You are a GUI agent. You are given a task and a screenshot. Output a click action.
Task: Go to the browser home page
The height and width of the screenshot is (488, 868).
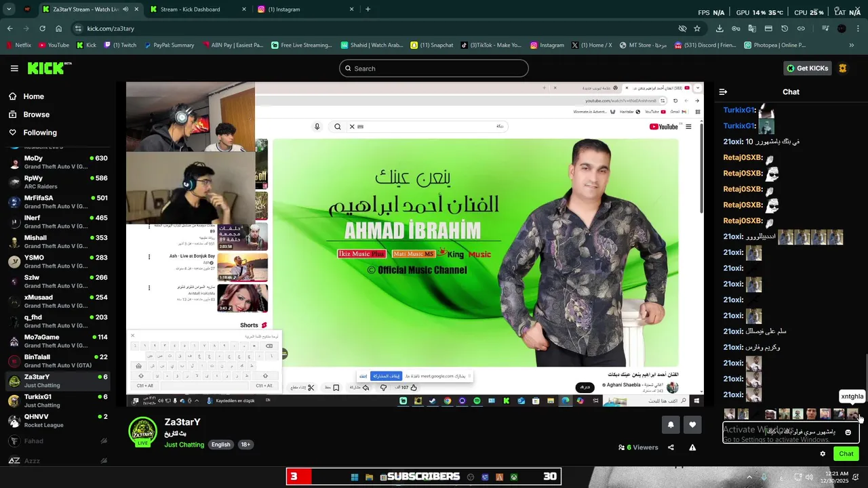coord(58,28)
